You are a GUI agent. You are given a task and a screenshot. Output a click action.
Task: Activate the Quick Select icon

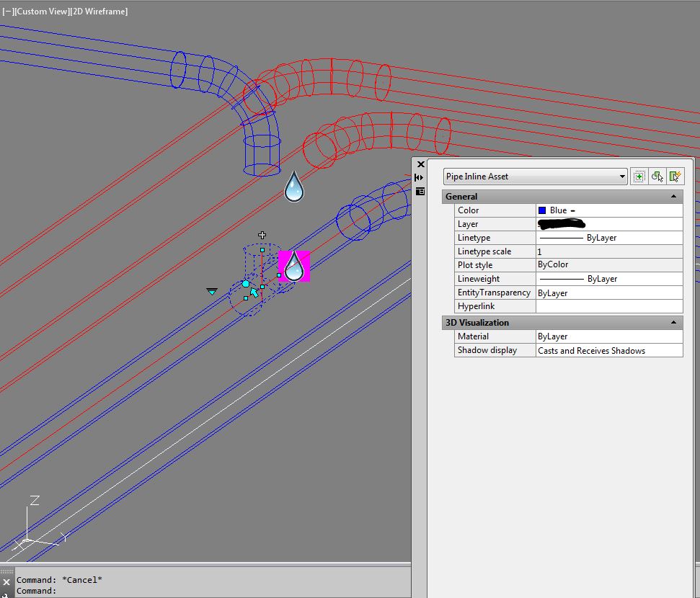coord(675,176)
